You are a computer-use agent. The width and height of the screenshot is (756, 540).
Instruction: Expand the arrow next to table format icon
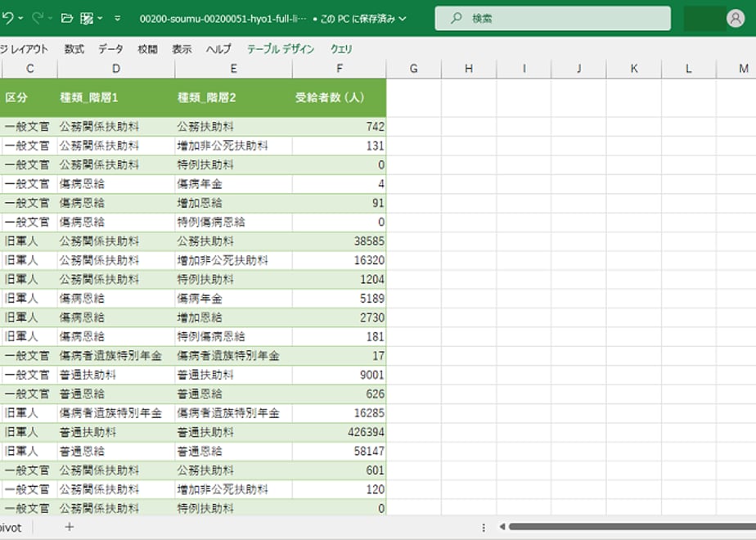tap(100, 18)
